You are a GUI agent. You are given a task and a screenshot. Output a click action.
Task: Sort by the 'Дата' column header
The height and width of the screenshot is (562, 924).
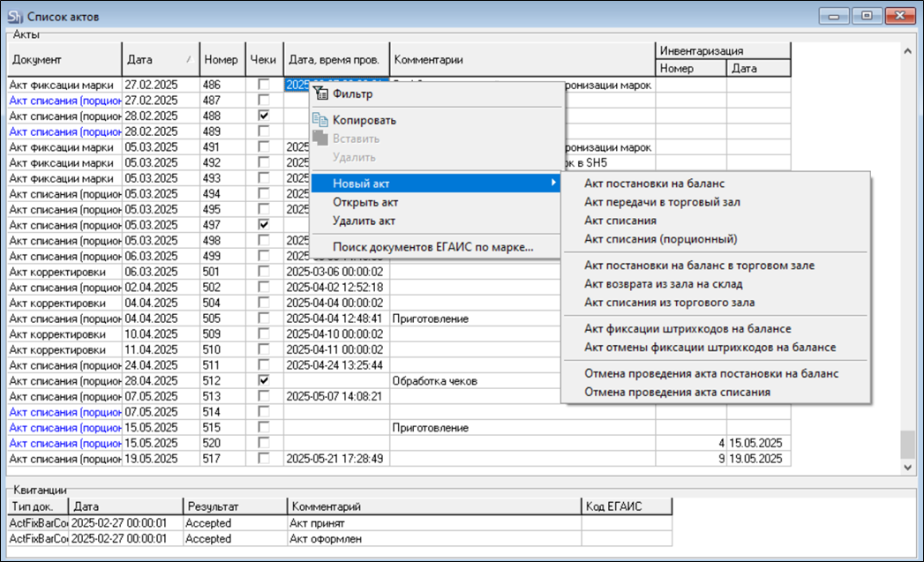click(161, 60)
